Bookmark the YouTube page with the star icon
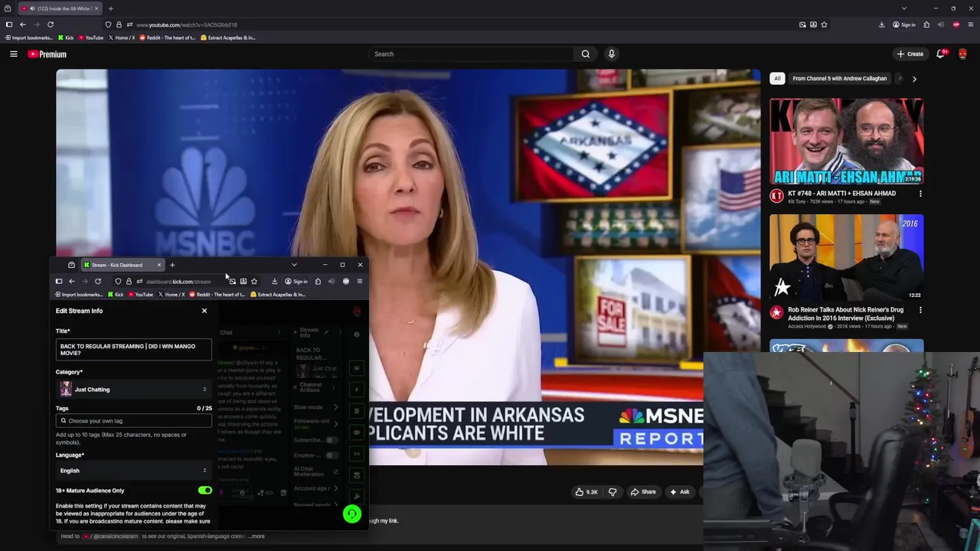The image size is (980, 551). [x=824, y=24]
